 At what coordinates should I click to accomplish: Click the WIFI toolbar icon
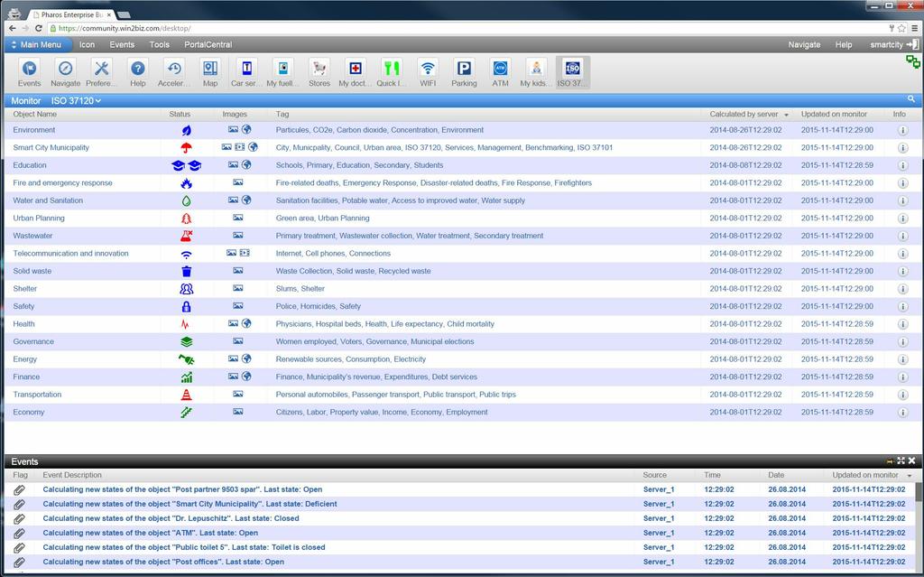pos(428,71)
